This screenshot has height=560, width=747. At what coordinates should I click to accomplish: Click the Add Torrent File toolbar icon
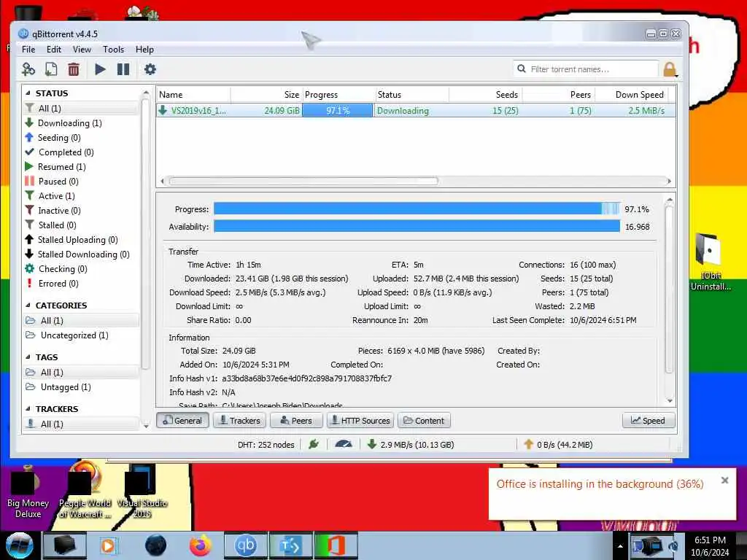51,69
